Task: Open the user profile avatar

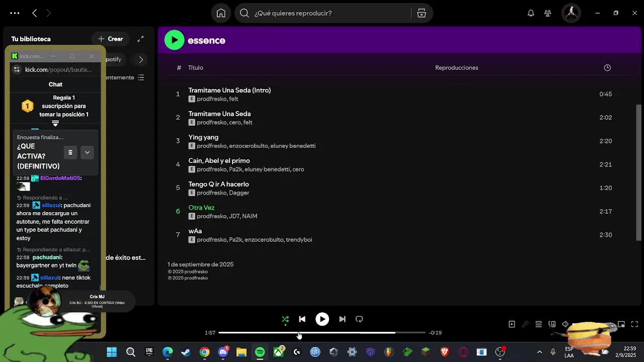Action: point(572,13)
